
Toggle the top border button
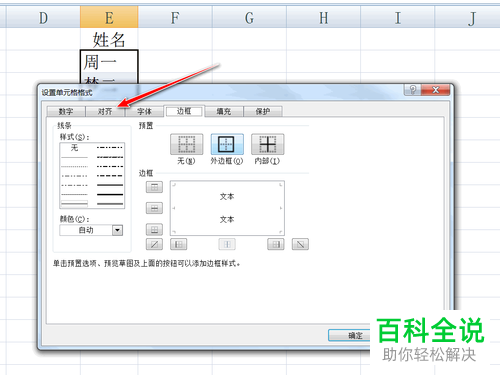click(154, 187)
